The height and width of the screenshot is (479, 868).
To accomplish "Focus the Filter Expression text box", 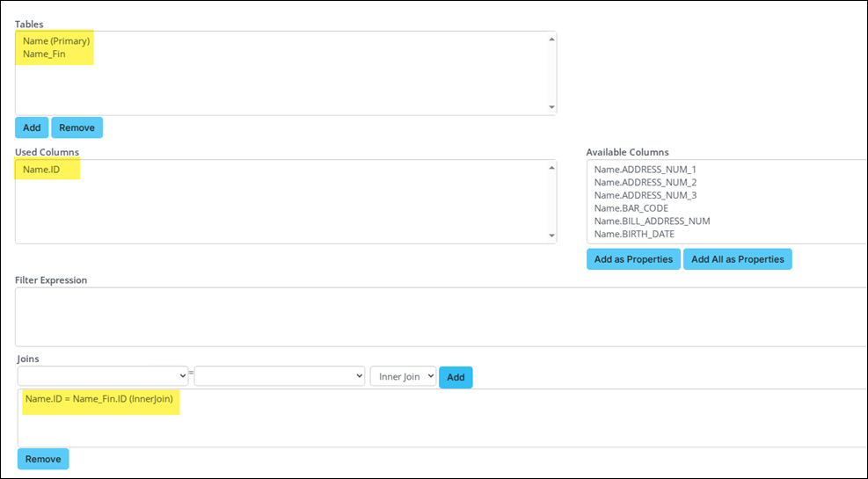I will coord(440,316).
